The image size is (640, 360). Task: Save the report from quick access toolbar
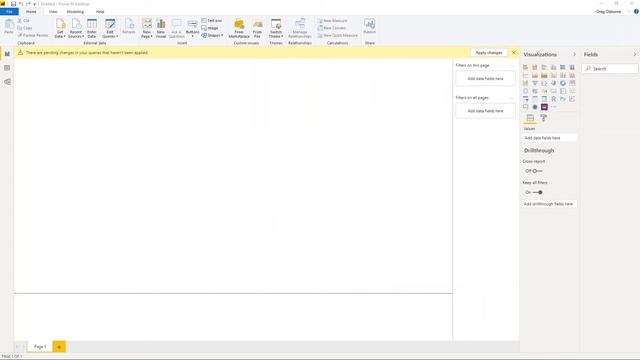13,4
